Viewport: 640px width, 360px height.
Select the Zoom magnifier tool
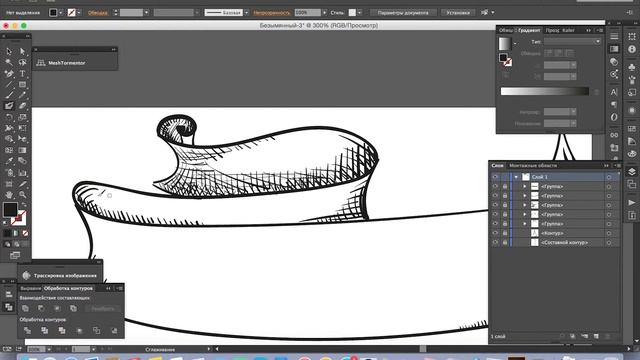22,195
